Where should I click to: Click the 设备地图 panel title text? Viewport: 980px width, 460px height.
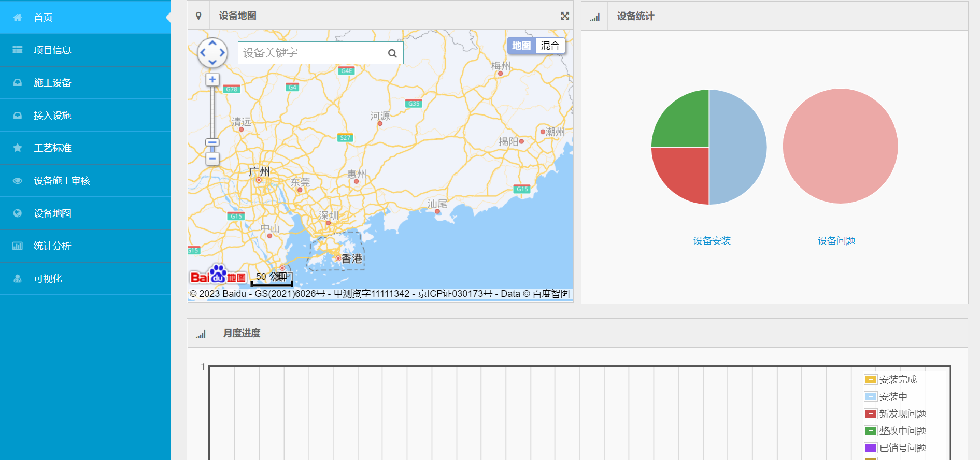pos(237,16)
